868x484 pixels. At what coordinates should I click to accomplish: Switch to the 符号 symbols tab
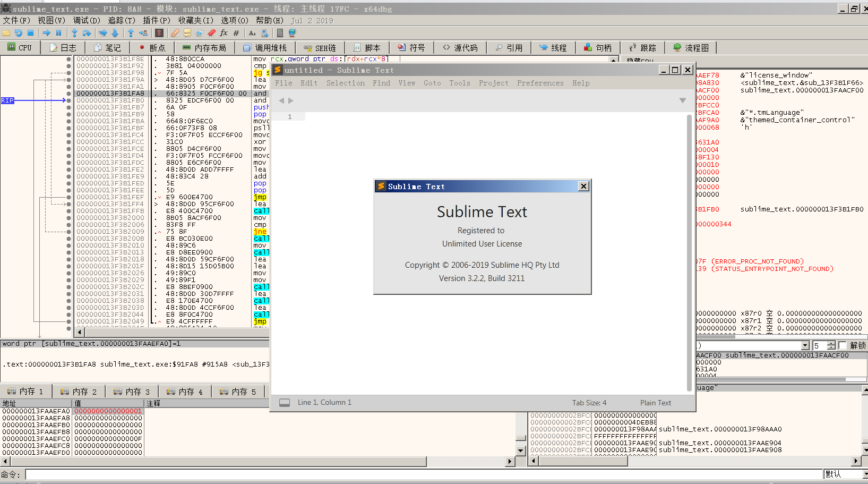[x=411, y=48]
